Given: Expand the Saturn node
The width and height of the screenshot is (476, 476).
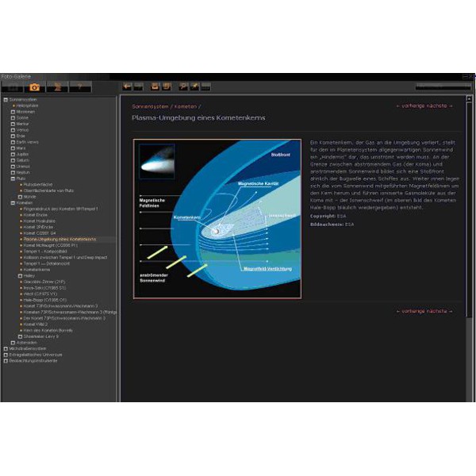Looking at the screenshot, I should pyautogui.click(x=13, y=160).
